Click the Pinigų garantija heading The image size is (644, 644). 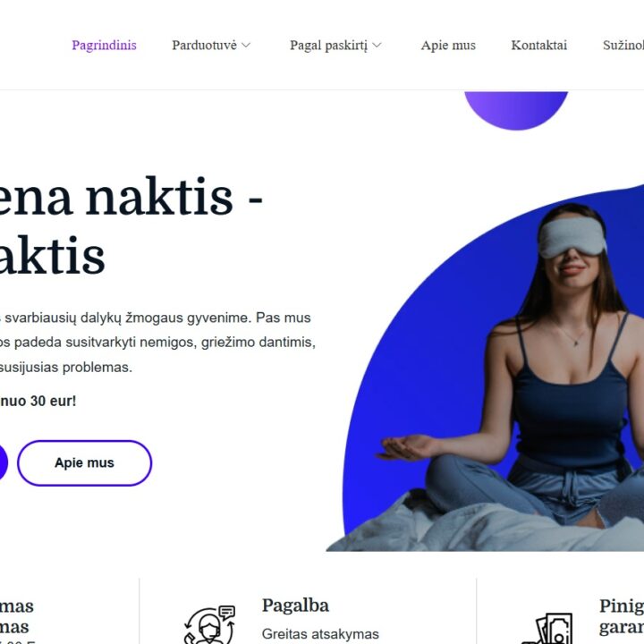[x=622, y=616]
